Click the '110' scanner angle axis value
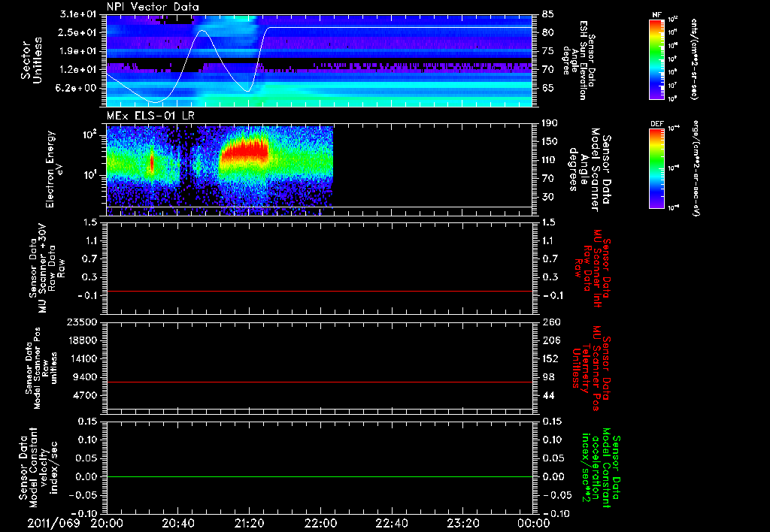Viewport: 770px width, 532px height. tap(550, 160)
